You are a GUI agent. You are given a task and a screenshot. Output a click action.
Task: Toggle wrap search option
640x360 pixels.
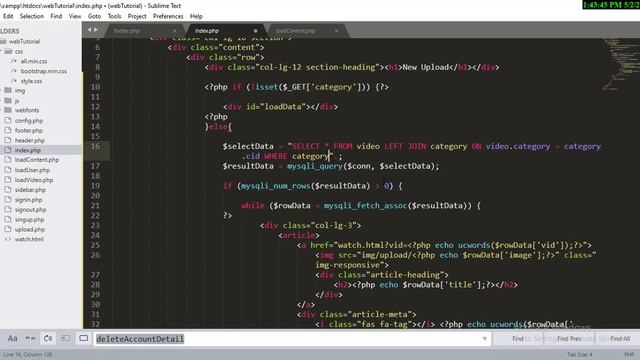(48, 338)
